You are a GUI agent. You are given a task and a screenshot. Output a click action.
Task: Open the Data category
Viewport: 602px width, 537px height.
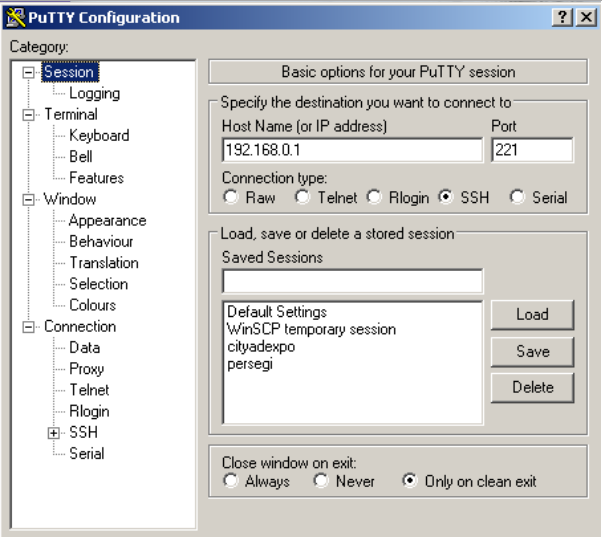coord(84,348)
